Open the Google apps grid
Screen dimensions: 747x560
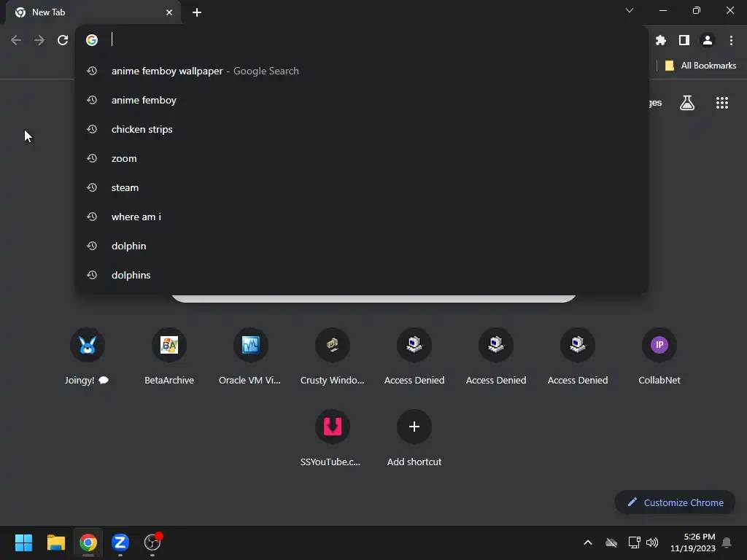tap(722, 103)
